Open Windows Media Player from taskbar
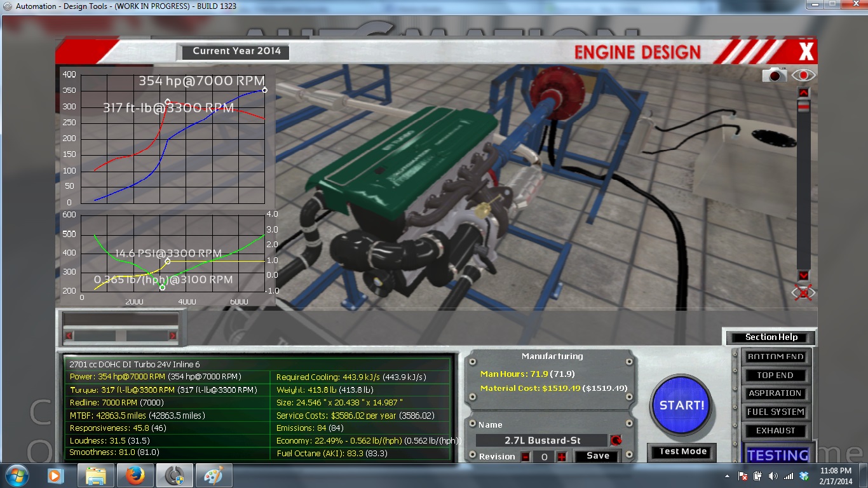 (55, 475)
